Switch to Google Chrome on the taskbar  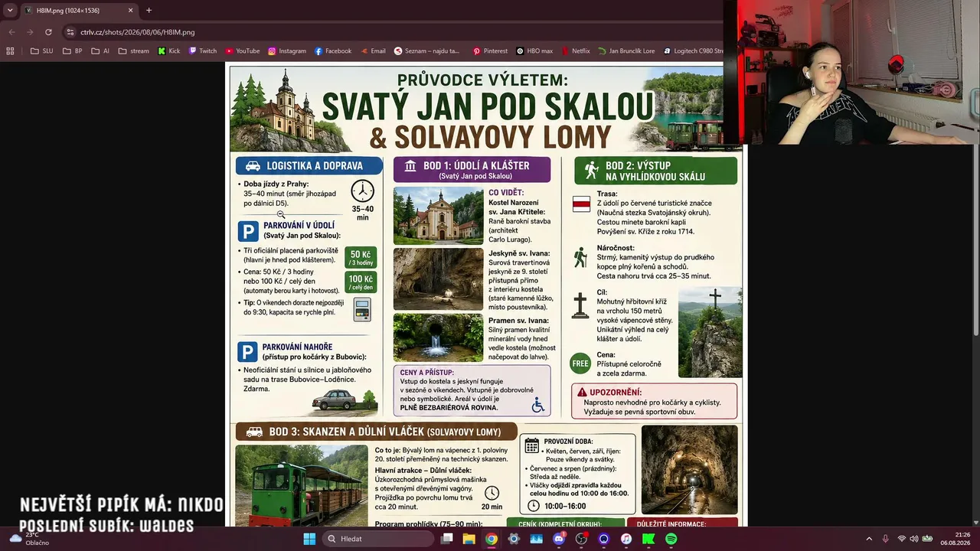click(x=491, y=539)
